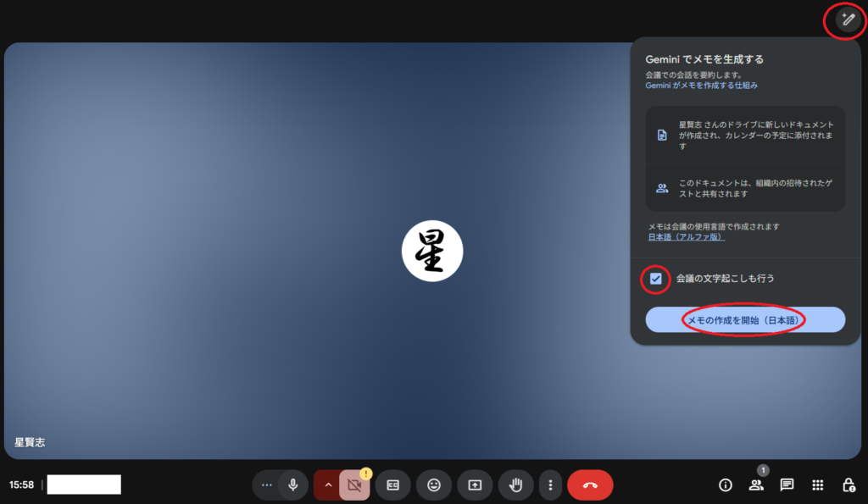868x504 pixels.
Task: Show the participants panel
Action: 755,485
